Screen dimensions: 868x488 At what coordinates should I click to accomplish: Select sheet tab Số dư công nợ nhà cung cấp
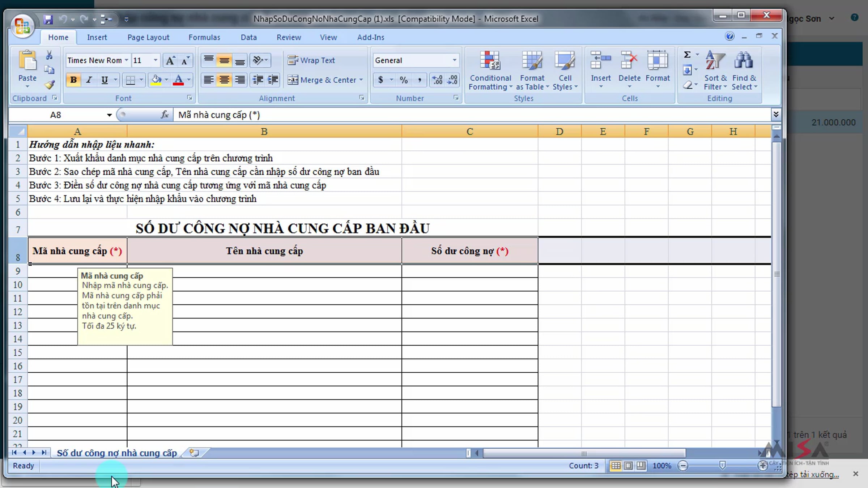tap(116, 453)
